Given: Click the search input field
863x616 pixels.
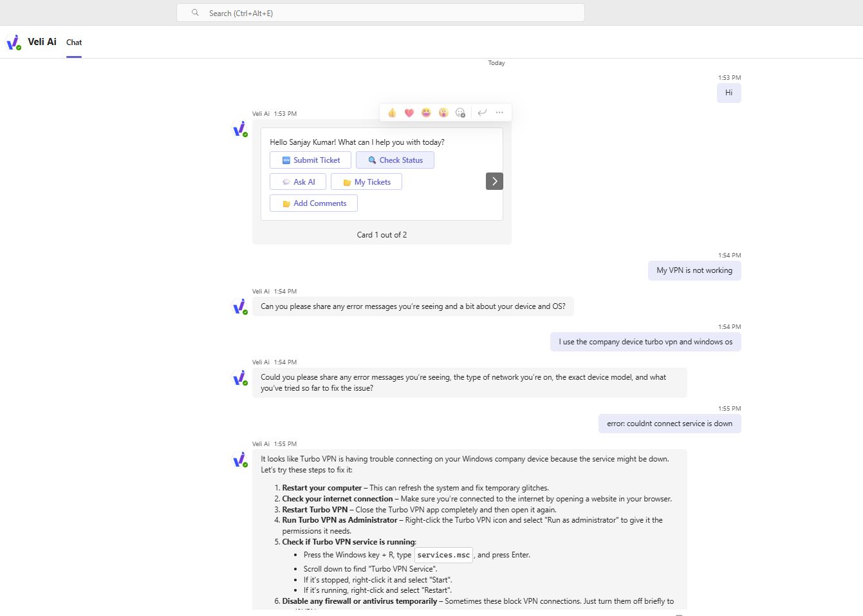Looking at the screenshot, I should (380, 12).
